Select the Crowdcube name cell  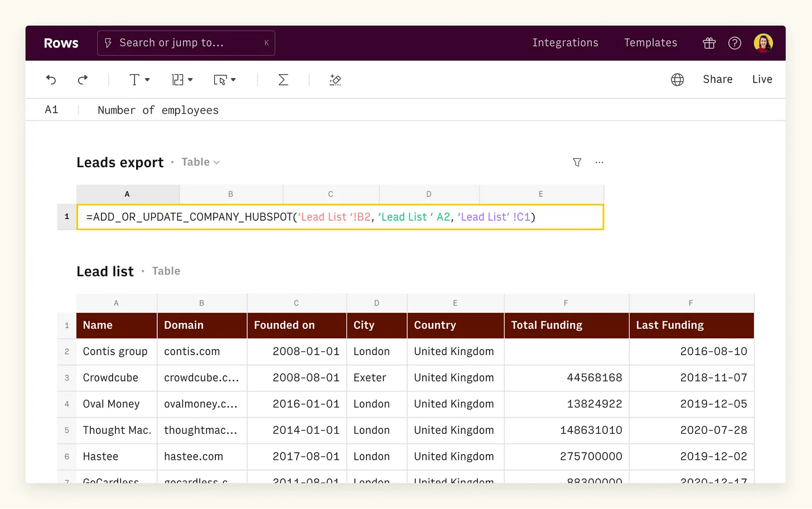[117, 378]
